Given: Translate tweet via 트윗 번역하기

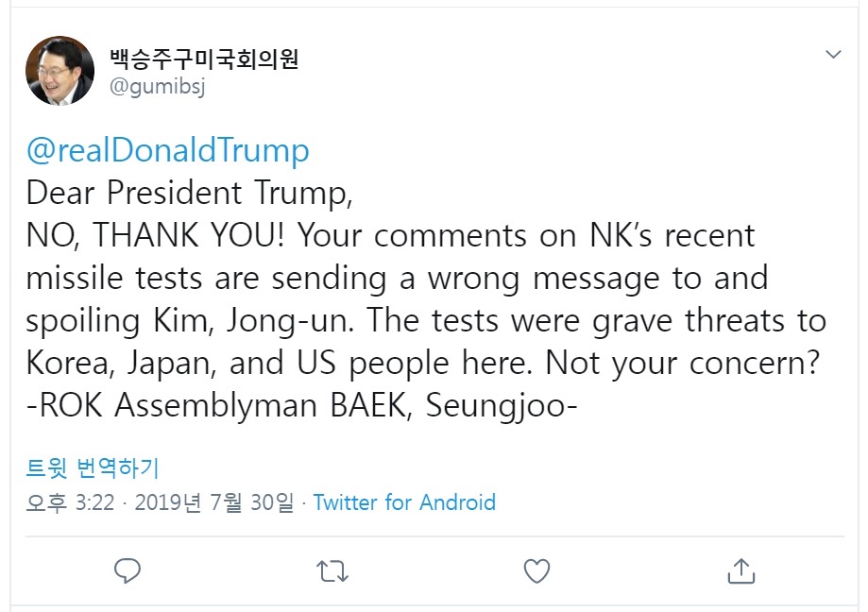Looking at the screenshot, I should point(93,468).
